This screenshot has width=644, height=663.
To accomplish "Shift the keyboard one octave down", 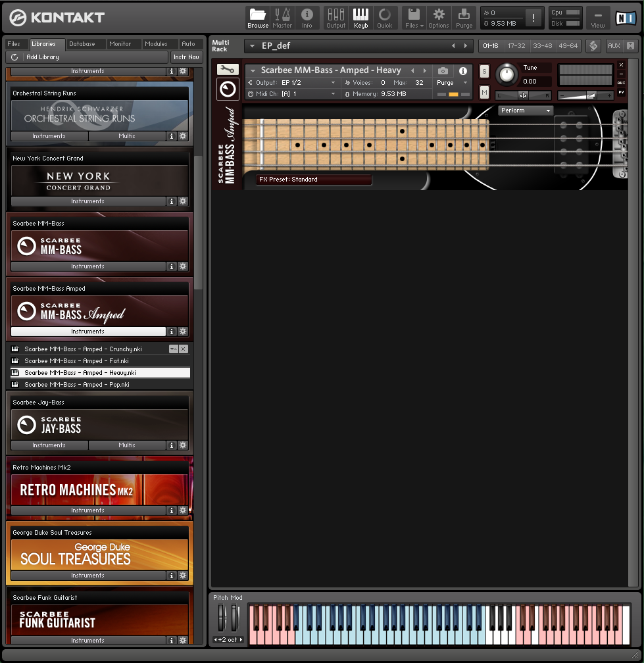I will click(215, 640).
